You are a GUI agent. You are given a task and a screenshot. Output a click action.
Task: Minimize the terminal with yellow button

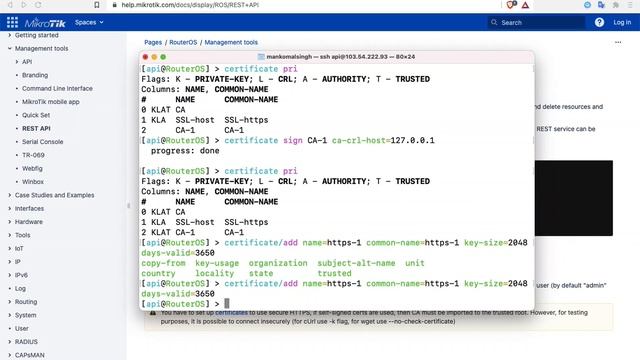pyautogui.click(x=154, y=57)
